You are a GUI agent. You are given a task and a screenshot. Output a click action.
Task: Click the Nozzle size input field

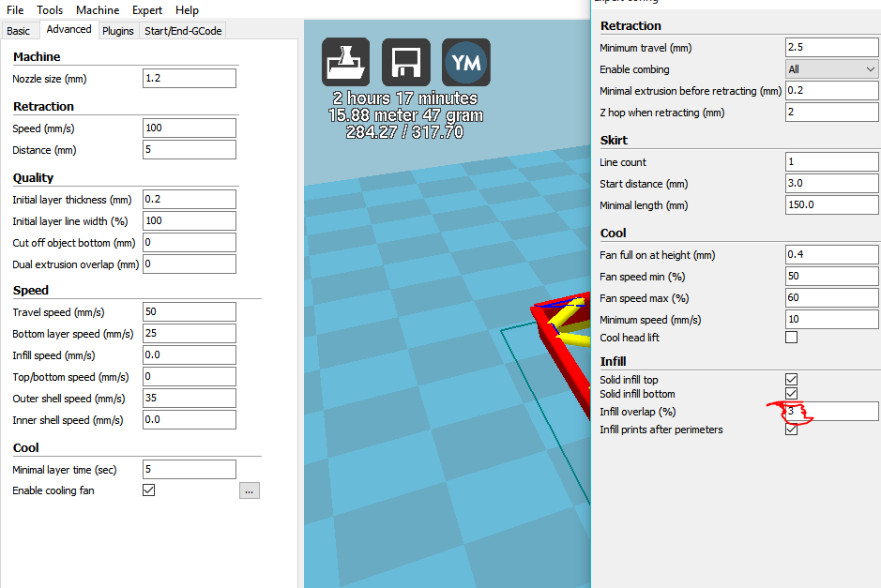[189, 79]
